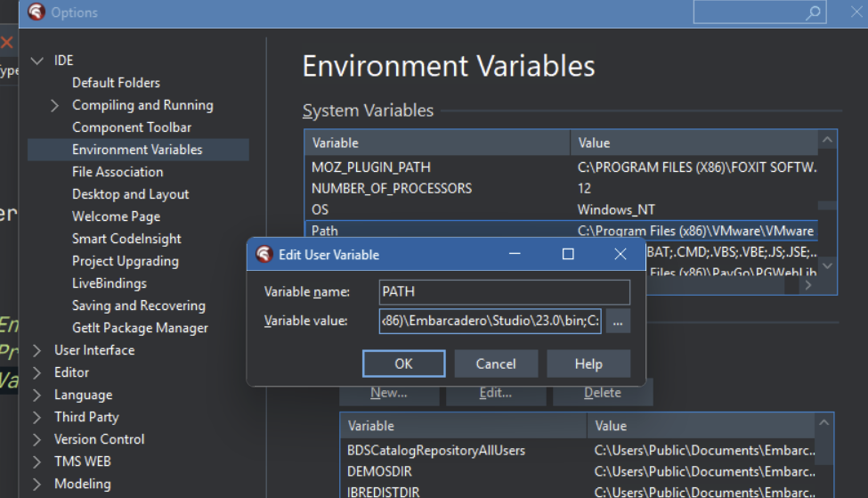Focus the Variable value input field
Image resolution: width=868 pixels, height=498 pixels.
(x=490, y=322)
